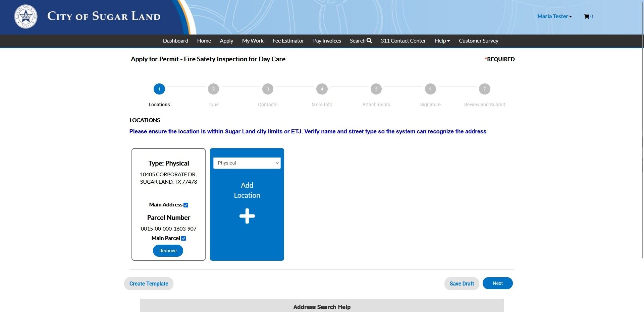
Task: Open the shopping cart icon
Action: (x=586, y=16)
